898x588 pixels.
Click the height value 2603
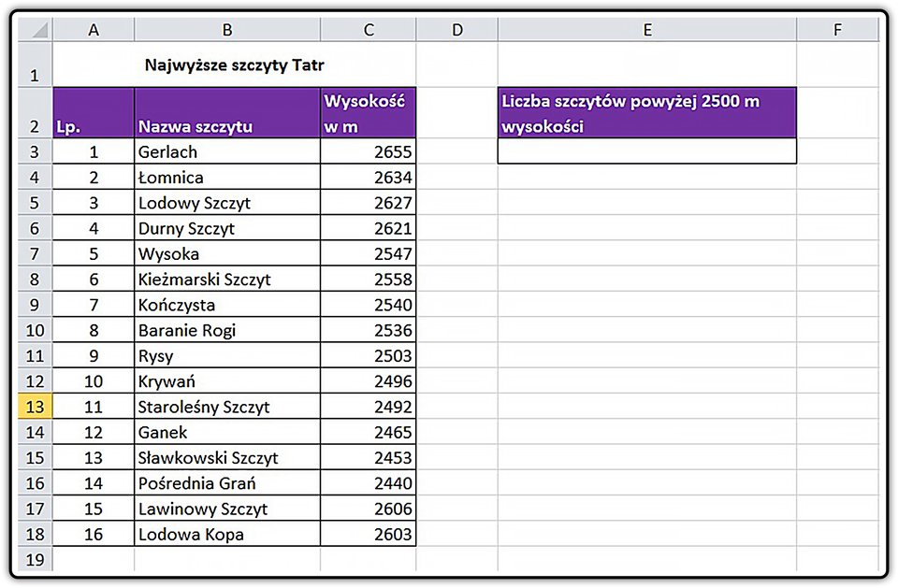pos(369,534)
